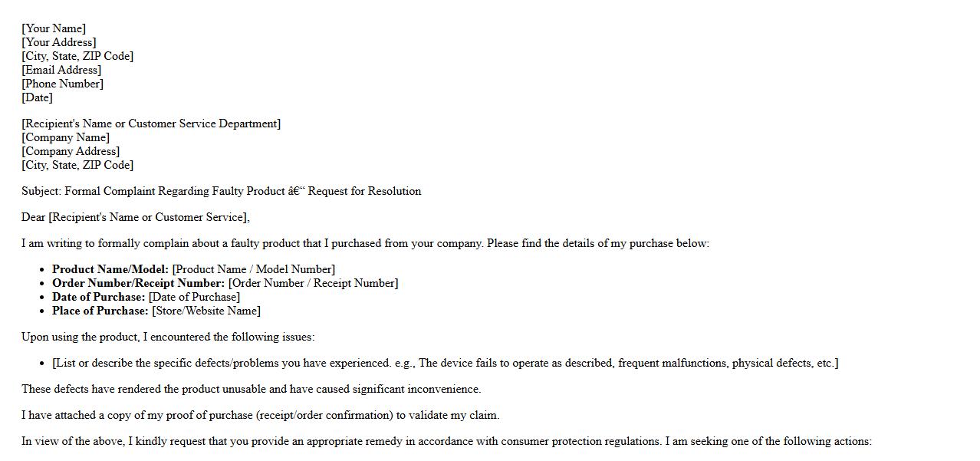The image size is (980, 461).
Task: Click the Recipient's Name or Customer Service Department line
Action: coord(151,123)
